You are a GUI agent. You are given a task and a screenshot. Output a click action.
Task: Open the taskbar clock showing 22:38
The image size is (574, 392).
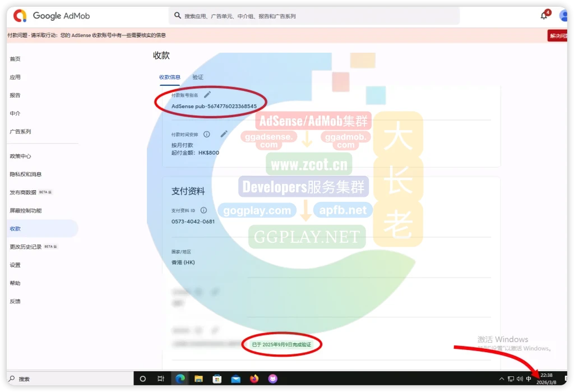(546, 379)
